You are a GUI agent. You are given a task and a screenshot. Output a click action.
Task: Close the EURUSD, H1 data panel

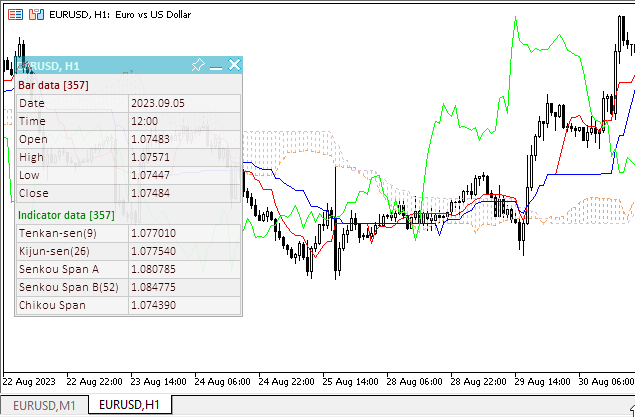coord(234,65)
